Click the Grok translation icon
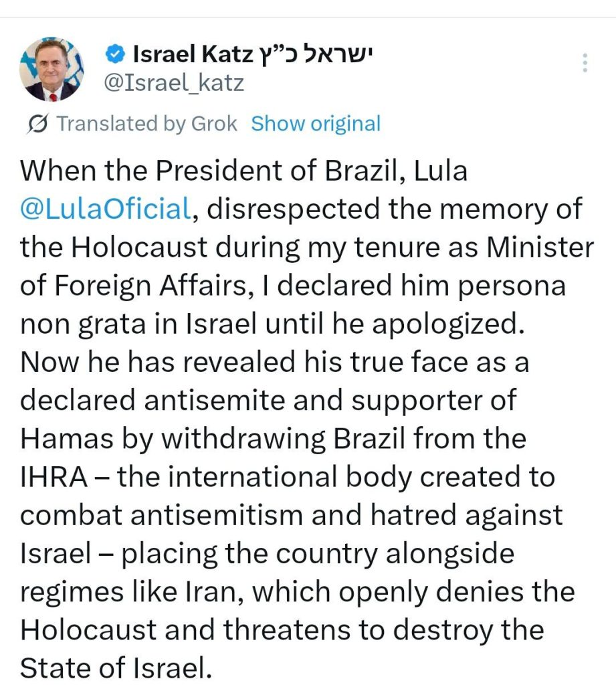Image resolution: width=616 pixels, height=685 pixels. (38, 124)
